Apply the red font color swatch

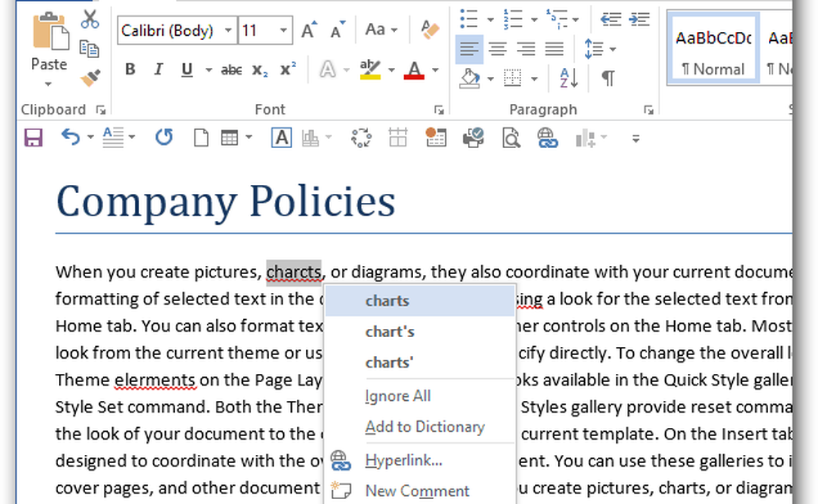pyautogui.click(x=414, y=71)
